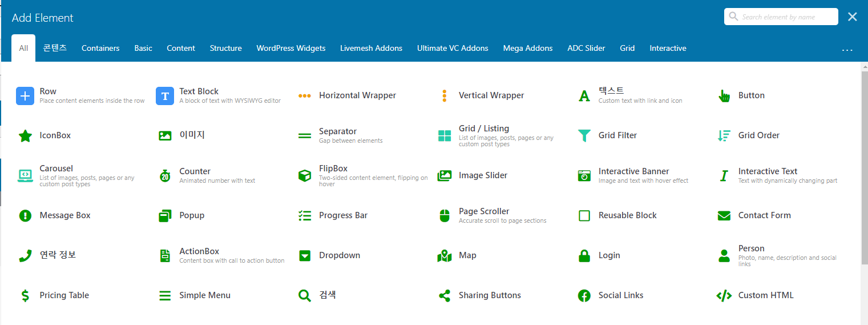Pick the Grid / Listing icon
This screenshot has width=868, height=325.
click(x=445, y=136)
